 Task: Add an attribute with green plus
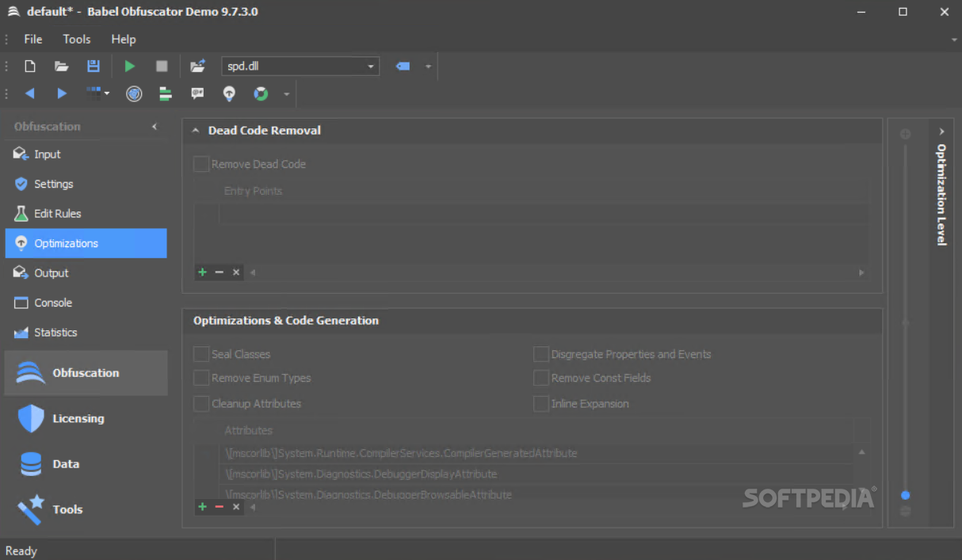(202, 507)
